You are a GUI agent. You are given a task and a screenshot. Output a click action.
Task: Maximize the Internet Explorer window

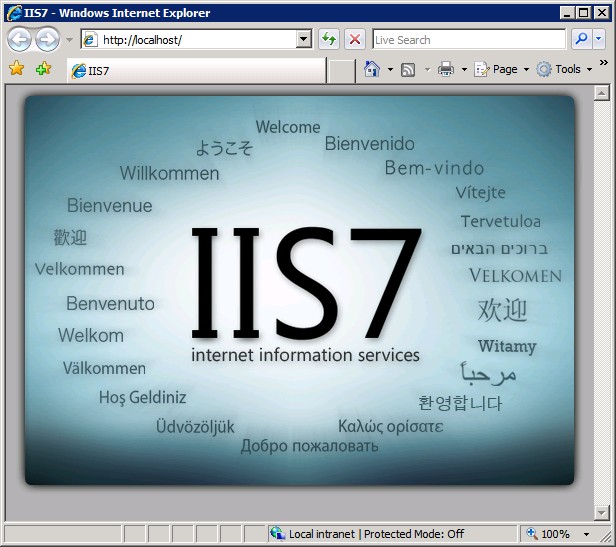pos(584,13)
